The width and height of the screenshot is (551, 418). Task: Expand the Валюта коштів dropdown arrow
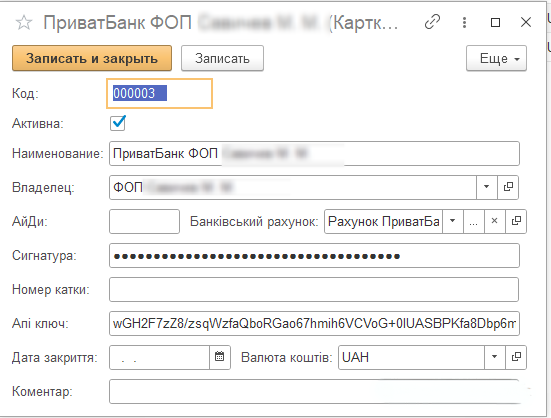pos(495,358)
